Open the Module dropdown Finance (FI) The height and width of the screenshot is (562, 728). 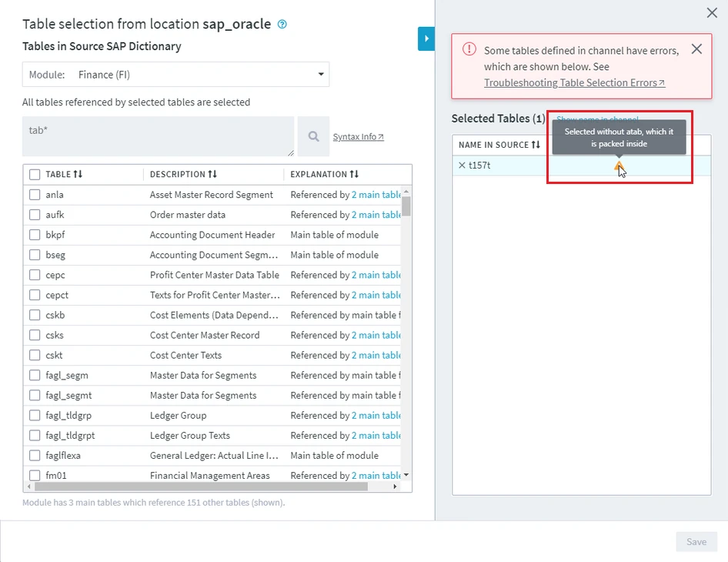[175, 75]
